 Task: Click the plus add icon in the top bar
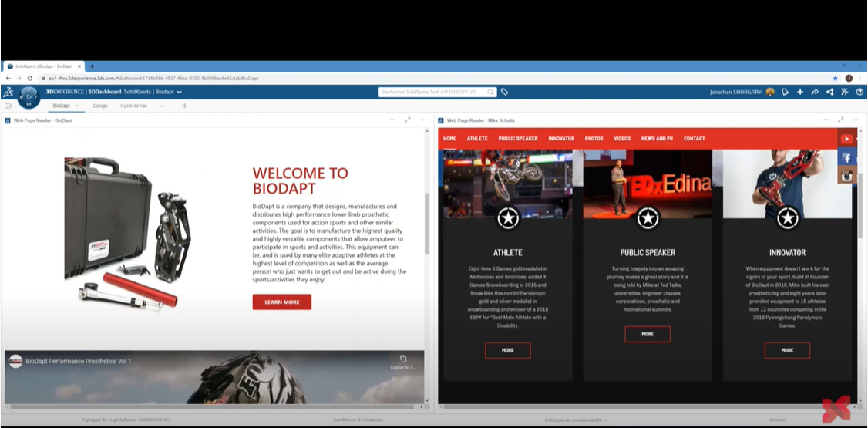[x=800, y=92]
